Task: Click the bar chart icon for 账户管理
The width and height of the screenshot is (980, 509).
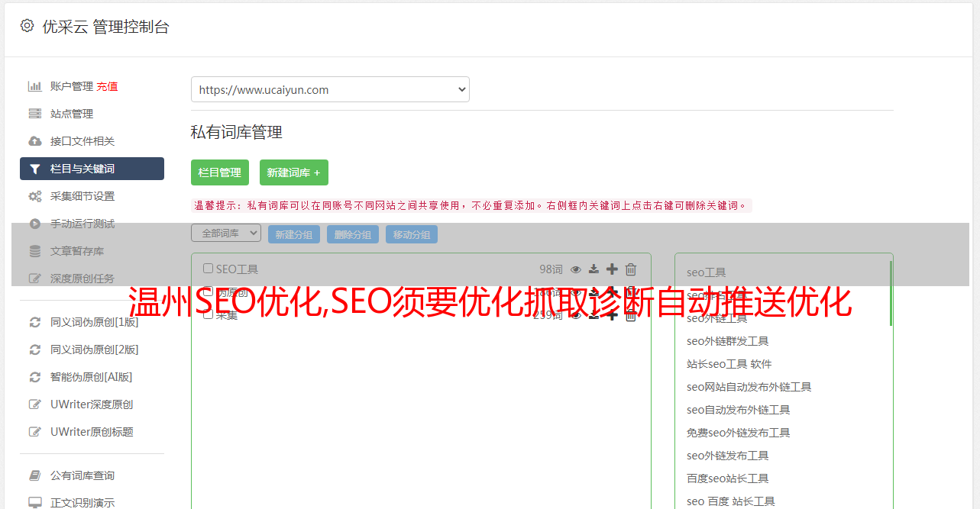Action: (x=34, y=86)
